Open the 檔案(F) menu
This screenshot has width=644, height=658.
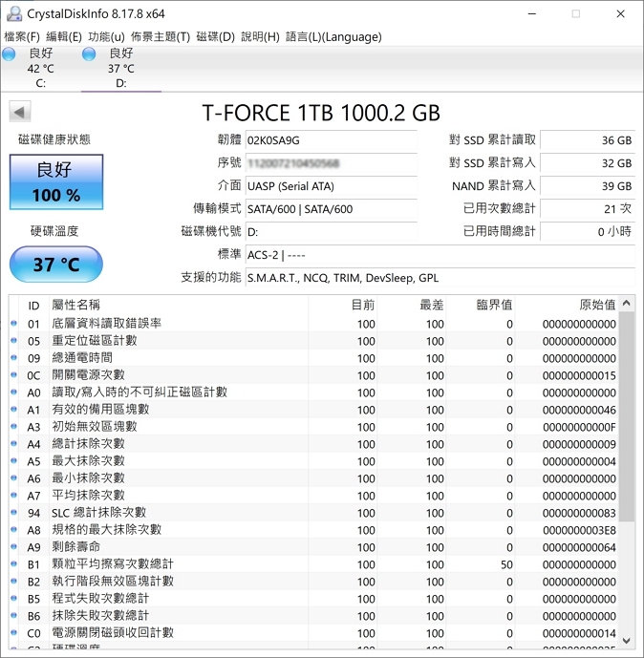(x=22, y=36)
